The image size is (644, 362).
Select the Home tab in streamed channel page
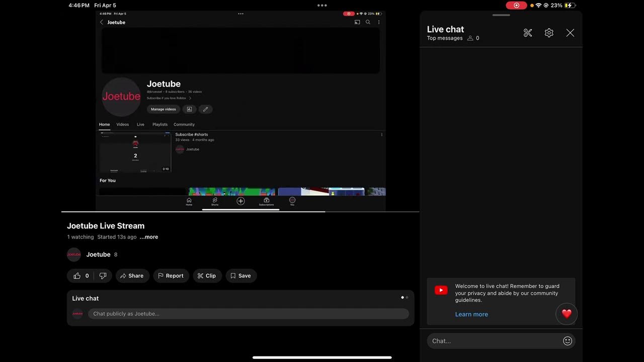tap(104, 125)
